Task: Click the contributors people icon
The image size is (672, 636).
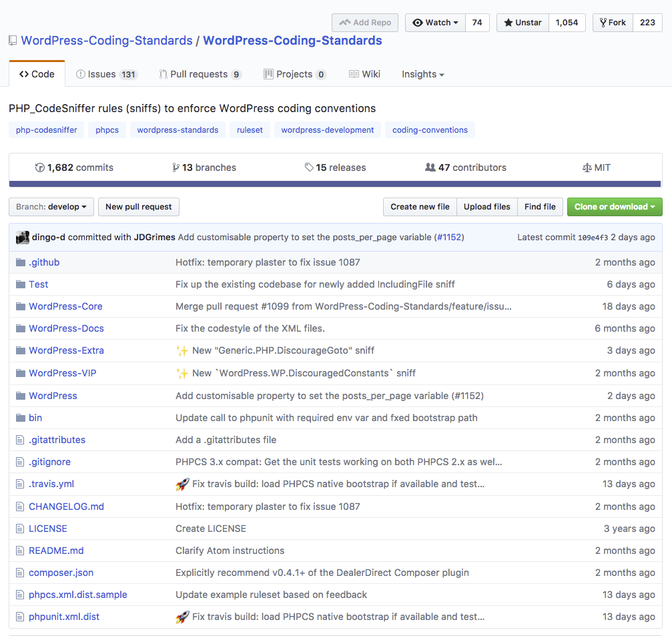Action: [430, 168]
